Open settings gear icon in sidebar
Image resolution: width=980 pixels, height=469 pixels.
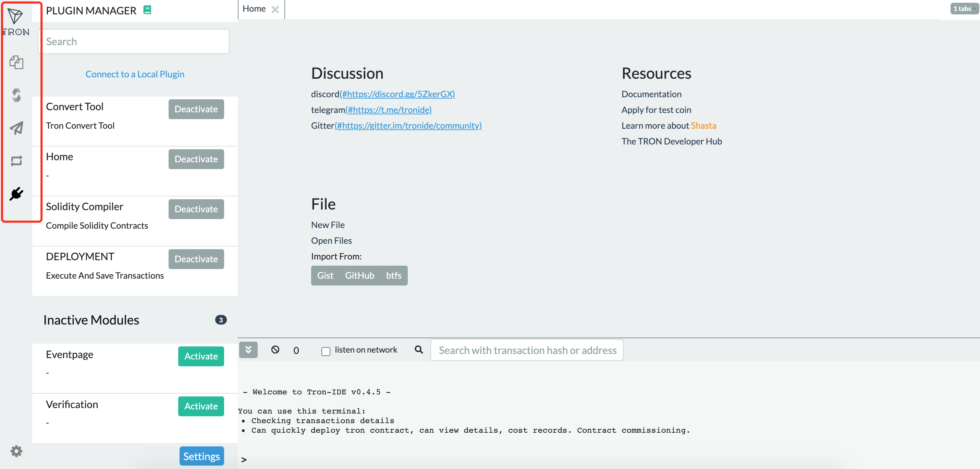[x=16, y=451]
